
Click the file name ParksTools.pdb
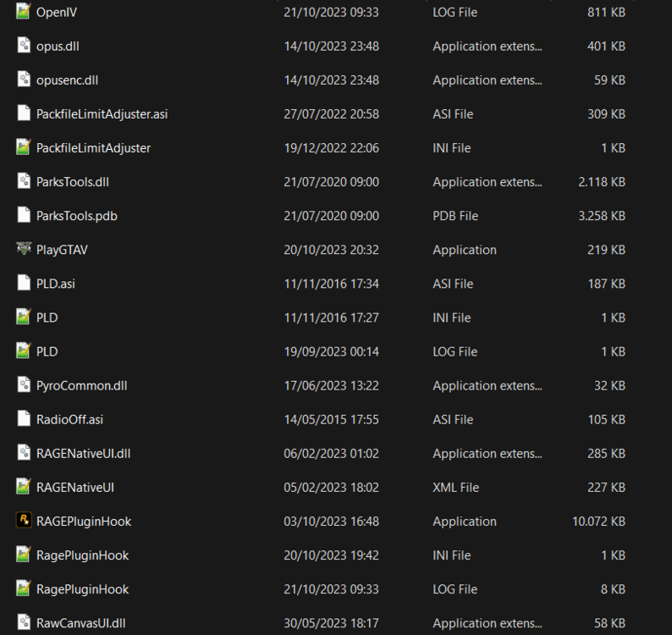click(77, 216)
